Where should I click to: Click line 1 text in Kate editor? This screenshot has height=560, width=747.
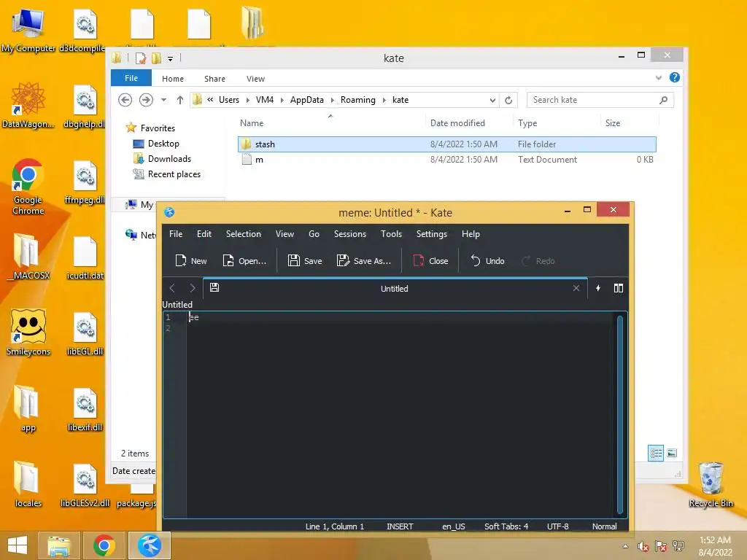click(x=194, y=317)
